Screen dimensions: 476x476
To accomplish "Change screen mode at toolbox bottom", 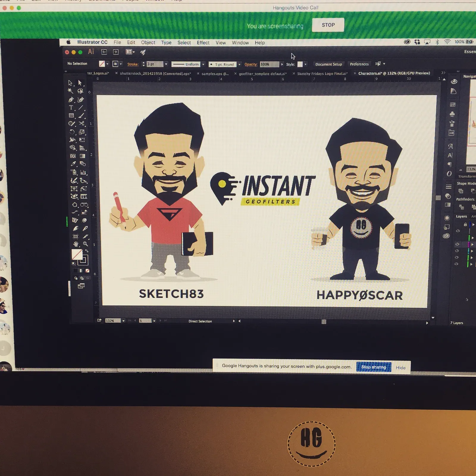I will (x=81, y=286).
